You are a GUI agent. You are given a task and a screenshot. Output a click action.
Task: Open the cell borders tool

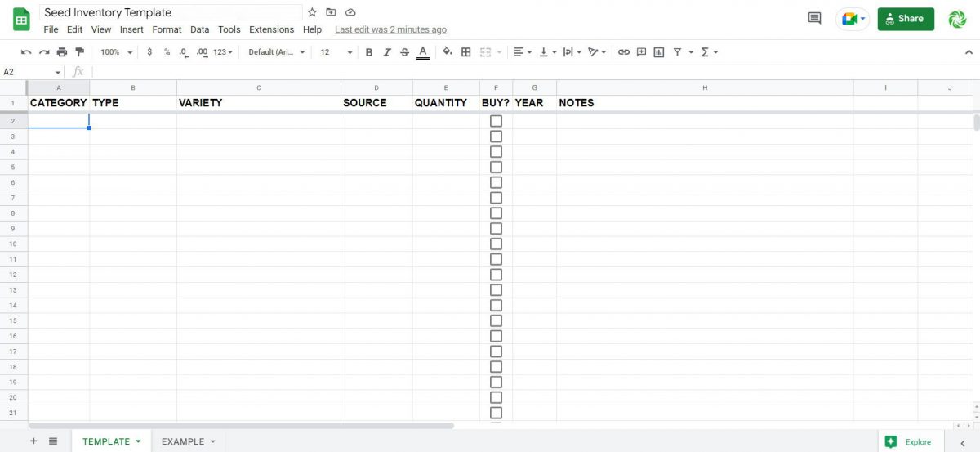pos(466,52)
